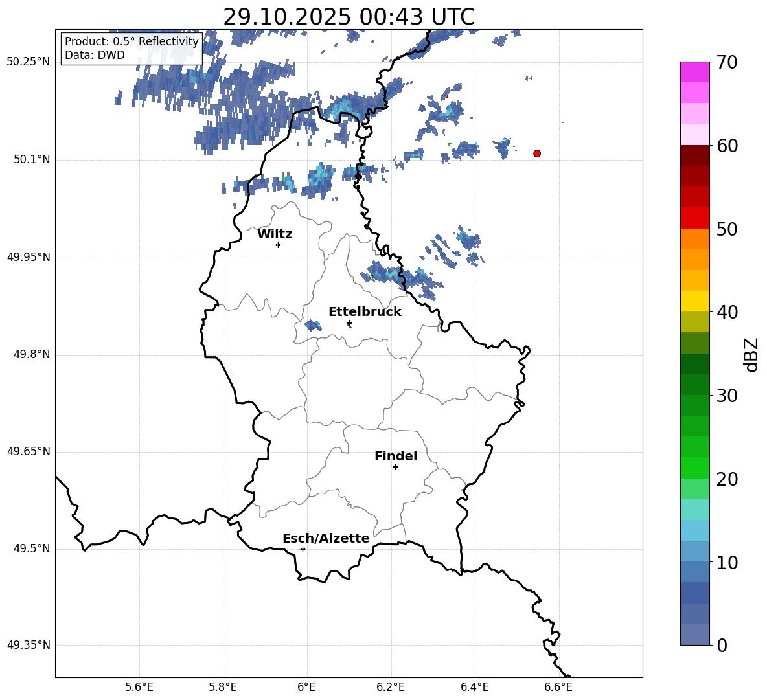Click the 6.4°E longitude label
Viewport: 767px width, 700px height.
(x=474, y=687)
